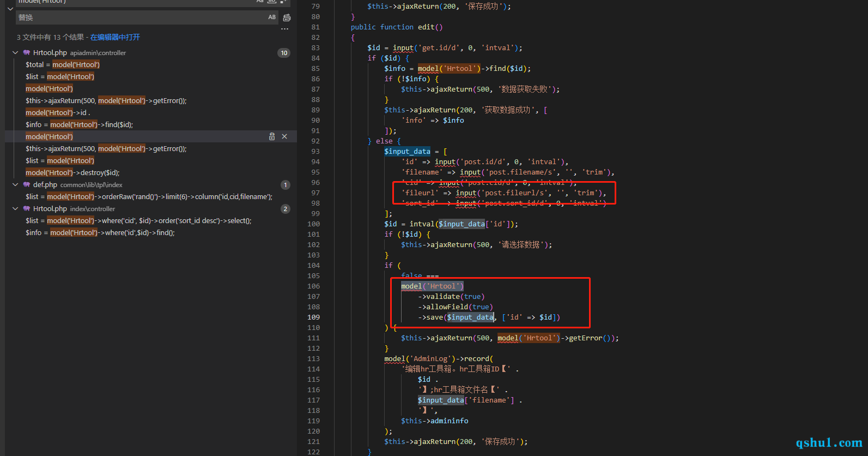Collapse the replace field with the chevron toggle

[10, 9]
